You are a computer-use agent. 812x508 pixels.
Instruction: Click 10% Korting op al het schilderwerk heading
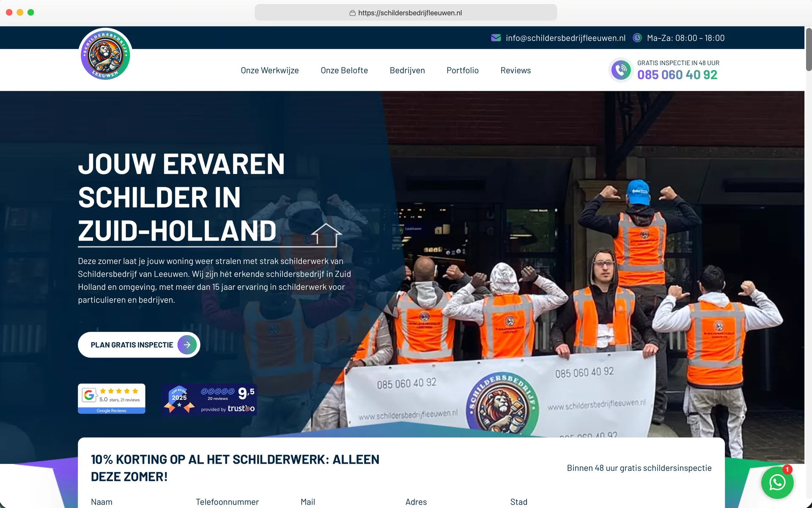(235, 468)
